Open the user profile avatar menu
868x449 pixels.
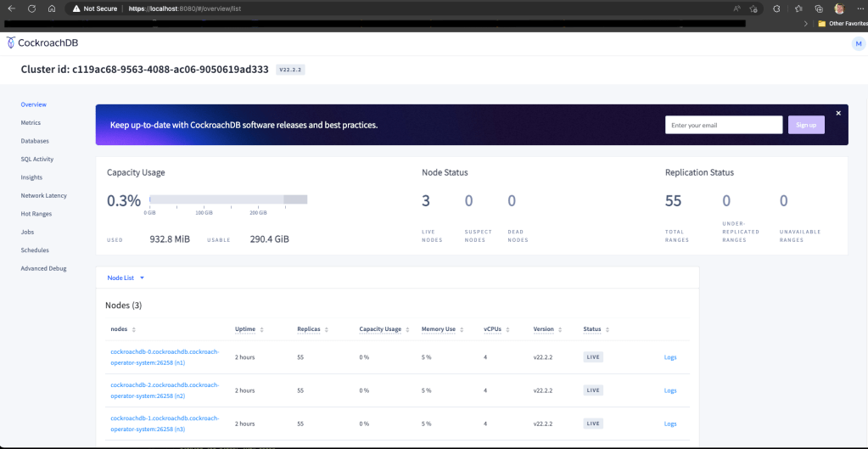(857, 44)
